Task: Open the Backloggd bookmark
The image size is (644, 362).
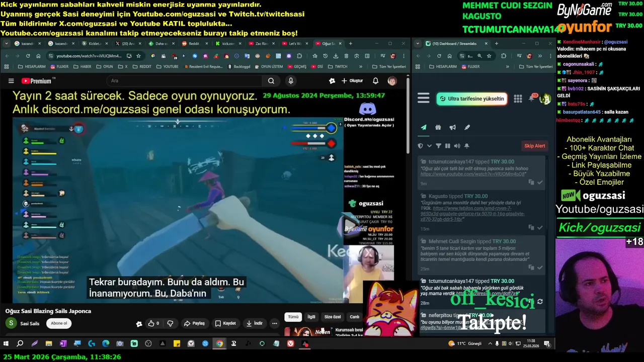Action: (x=239, y=66)
